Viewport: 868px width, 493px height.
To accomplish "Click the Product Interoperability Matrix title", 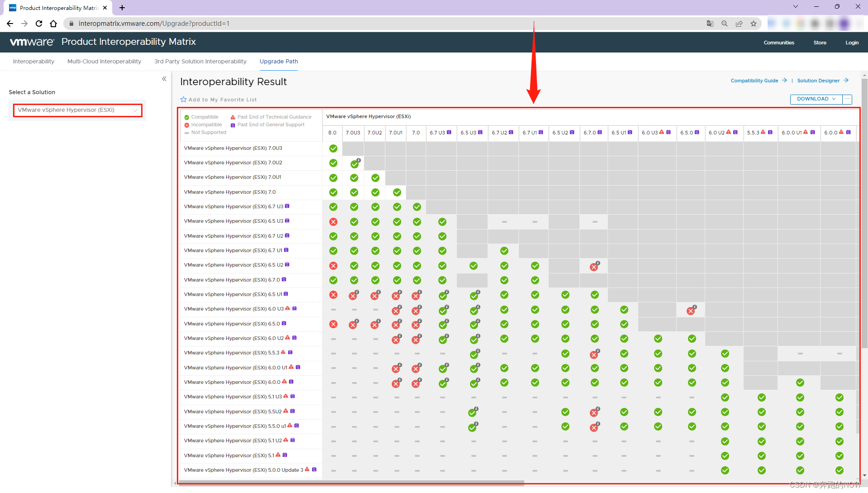I will 128,42.
